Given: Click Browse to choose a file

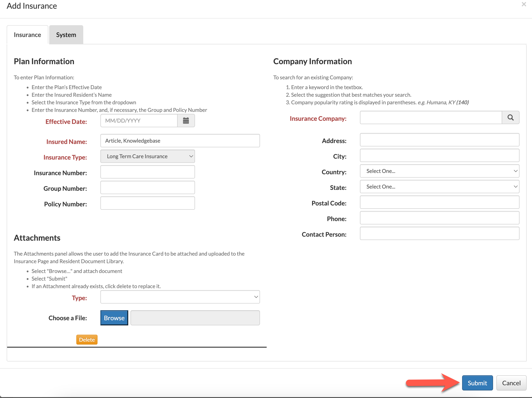Looking at the screenshot, I should 114,318.
